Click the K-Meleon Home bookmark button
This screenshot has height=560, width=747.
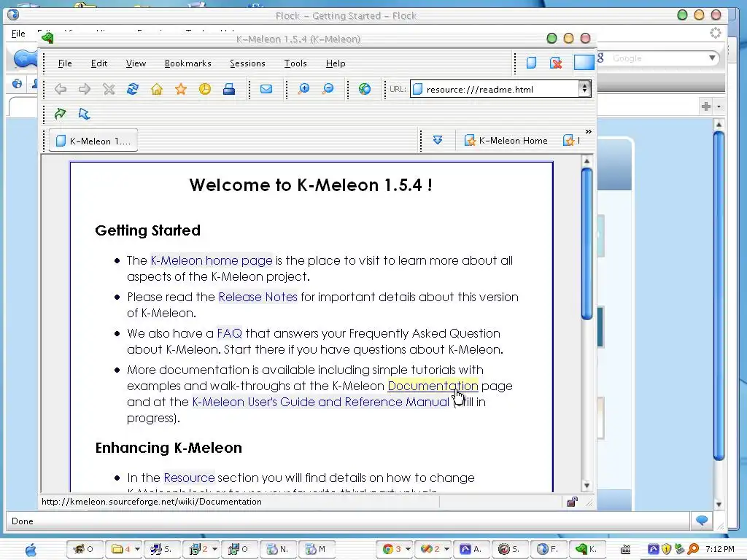click(506, 141)
